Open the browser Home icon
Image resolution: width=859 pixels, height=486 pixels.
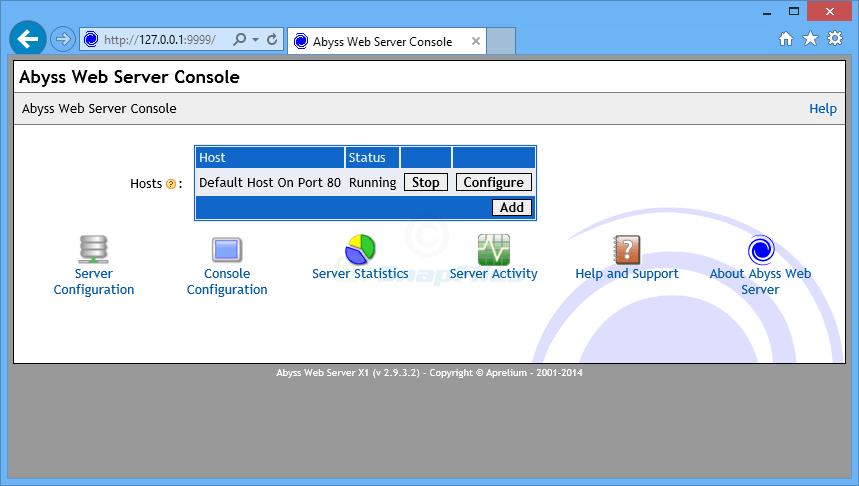(786, 38)
